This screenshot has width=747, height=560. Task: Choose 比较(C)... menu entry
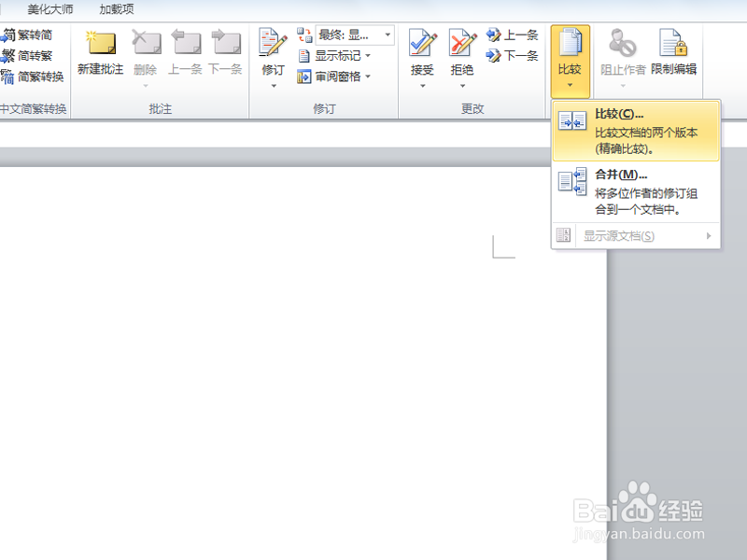[636, 132]
